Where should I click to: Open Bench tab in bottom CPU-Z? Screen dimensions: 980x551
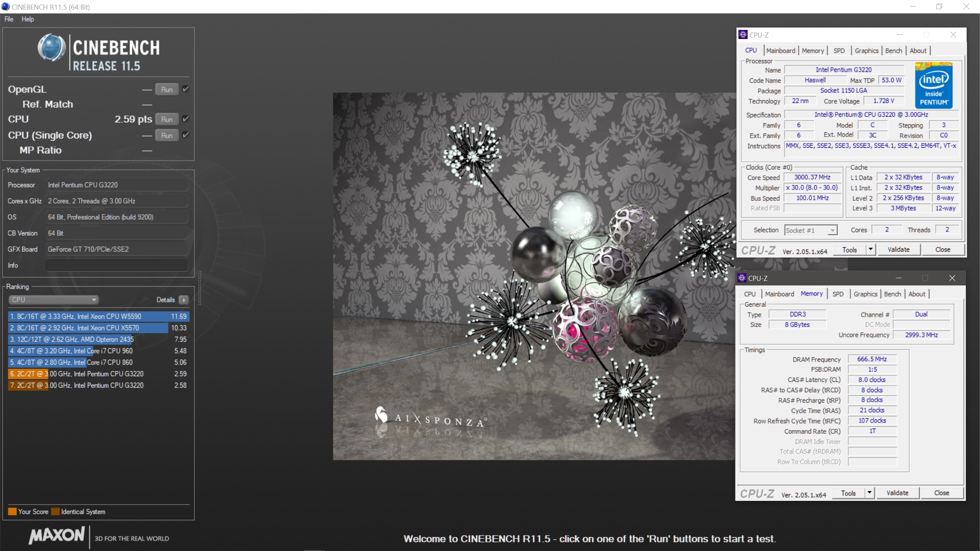(x=892, y=294)
